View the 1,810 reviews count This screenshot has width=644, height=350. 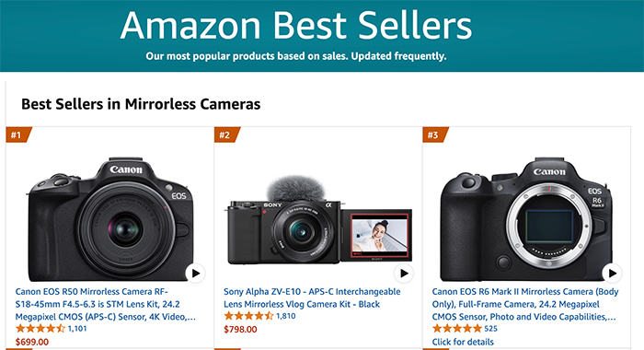(x=285, y=316)
